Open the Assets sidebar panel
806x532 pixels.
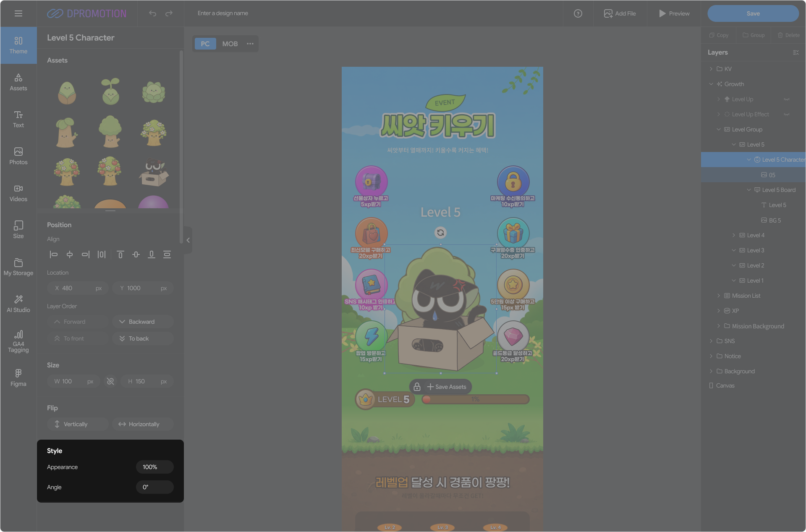pyautogui.click(x=18, y=82)
